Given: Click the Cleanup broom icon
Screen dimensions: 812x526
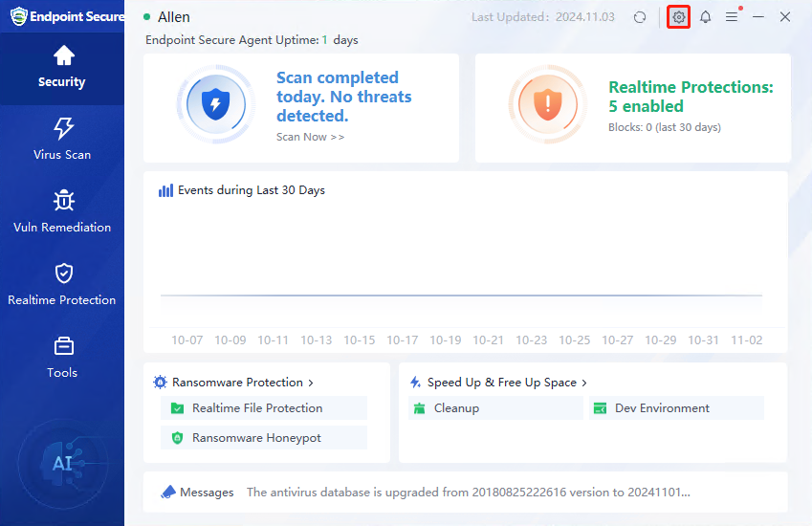Looking at the screenshot, I should (420, 408).
